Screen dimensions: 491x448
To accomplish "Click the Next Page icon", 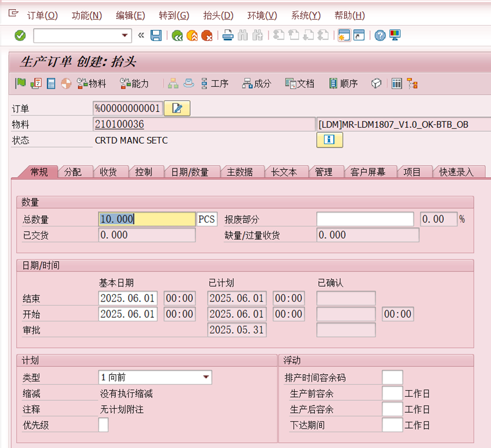I will click(x=308, y=35).
